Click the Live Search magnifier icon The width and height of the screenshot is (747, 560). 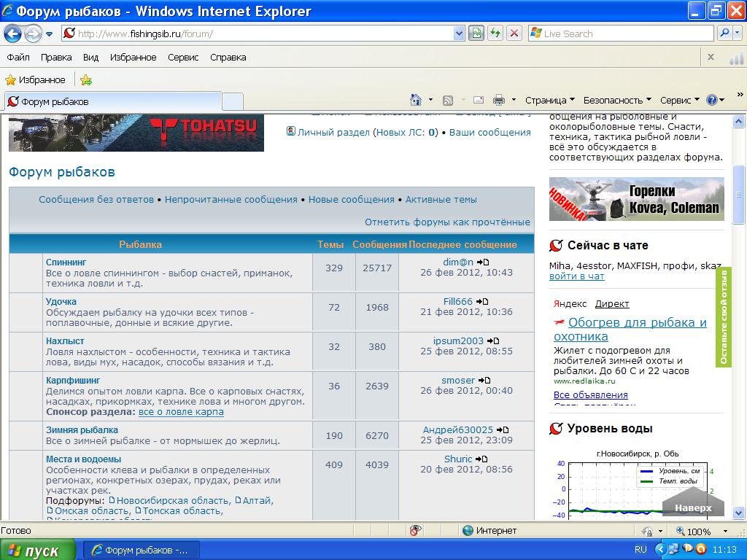(x=724, y=34)
